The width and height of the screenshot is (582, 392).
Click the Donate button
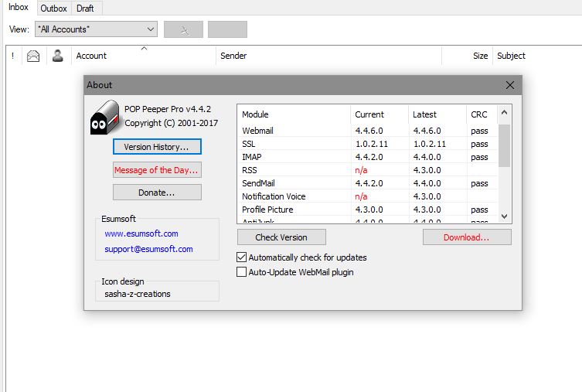pyautogui.click(x=158, y=193)
